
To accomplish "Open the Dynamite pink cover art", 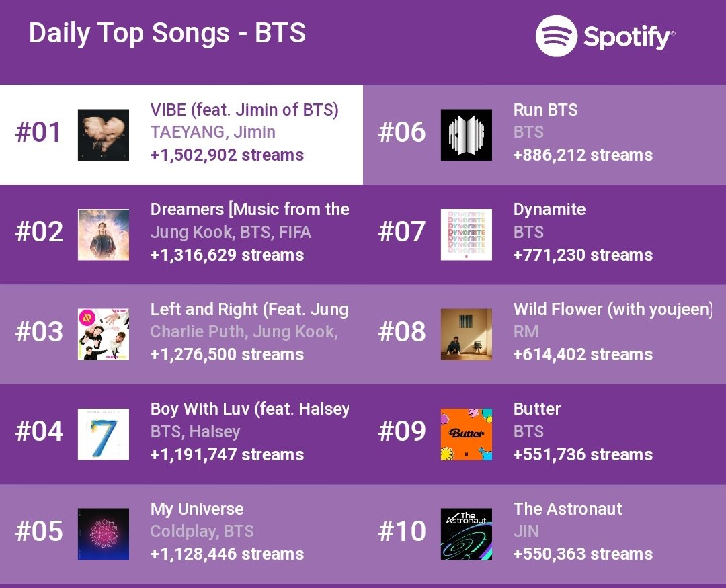I will tap(467, 235).
